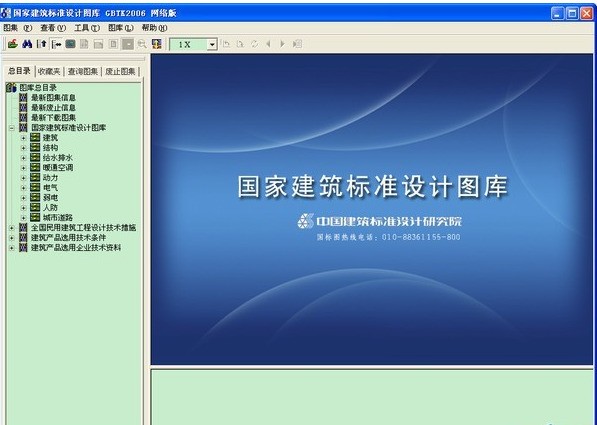
Task: Expand the 人防 tree node
Action: pyautogui.click(x=23, y=208)
